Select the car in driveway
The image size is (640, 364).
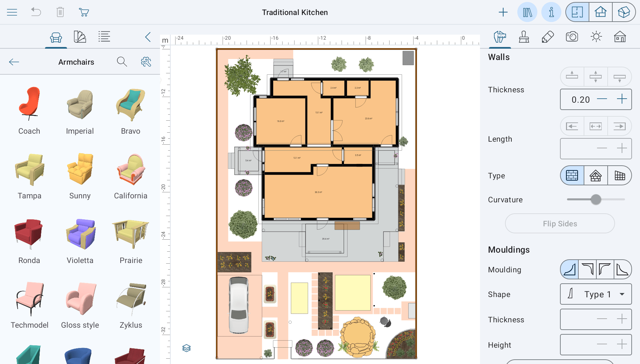tap(239, 305)
